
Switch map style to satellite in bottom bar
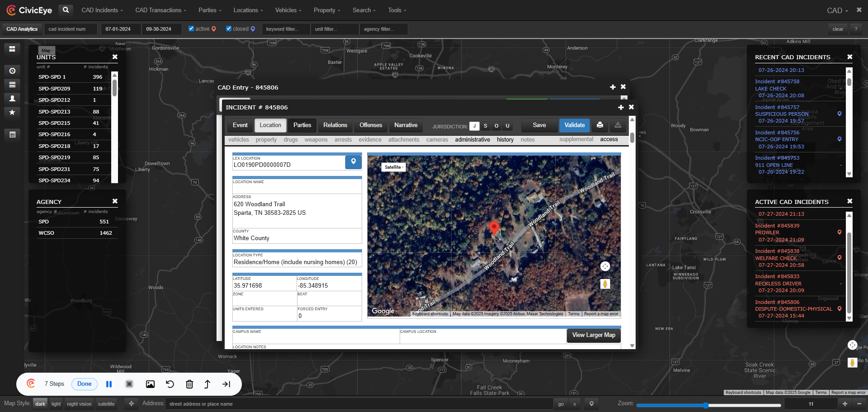[x=106, y=404]
